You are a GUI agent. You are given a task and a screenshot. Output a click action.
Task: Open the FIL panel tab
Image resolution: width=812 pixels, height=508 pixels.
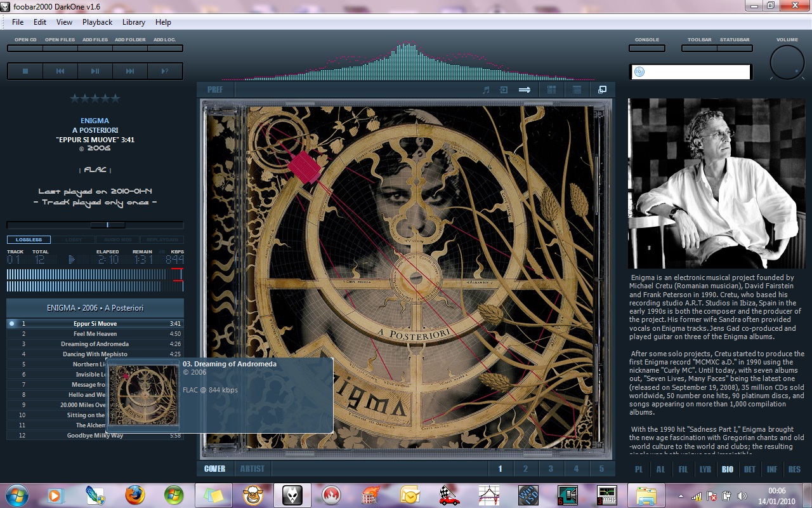(683, 470)
